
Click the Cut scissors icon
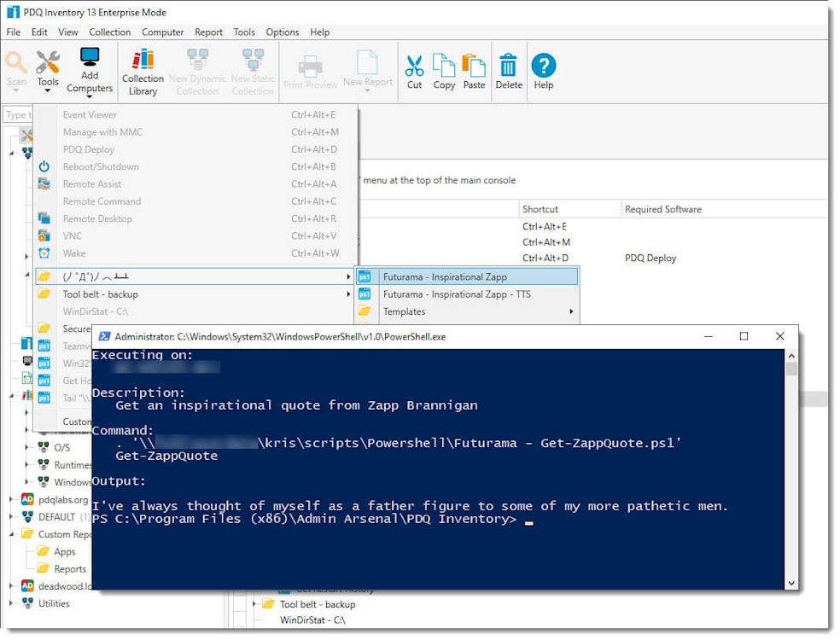coord(414,66)
